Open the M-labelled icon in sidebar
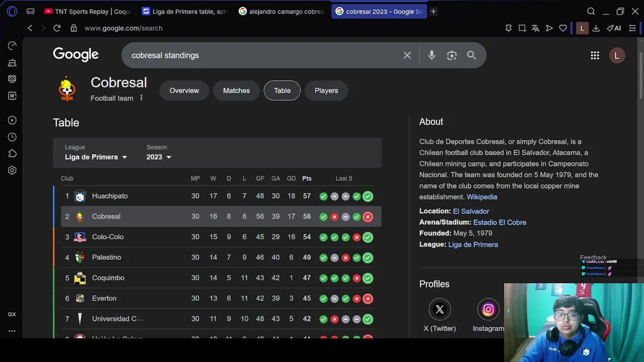The image size is (644, 362). coord(12,96)
